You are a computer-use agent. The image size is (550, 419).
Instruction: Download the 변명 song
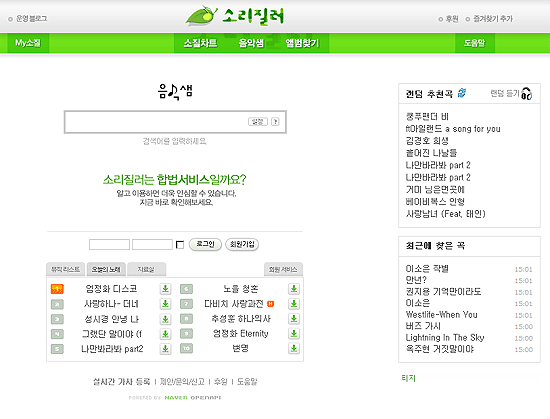click(294, 349)
